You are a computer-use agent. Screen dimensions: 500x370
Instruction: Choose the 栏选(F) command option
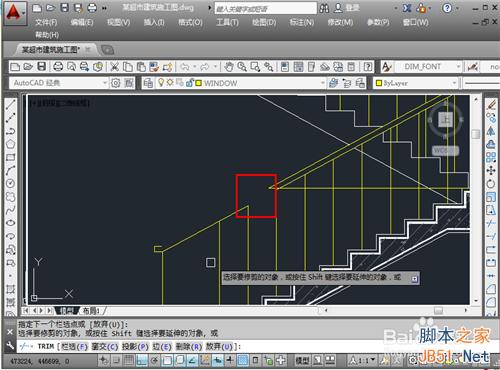click(74, 347)
